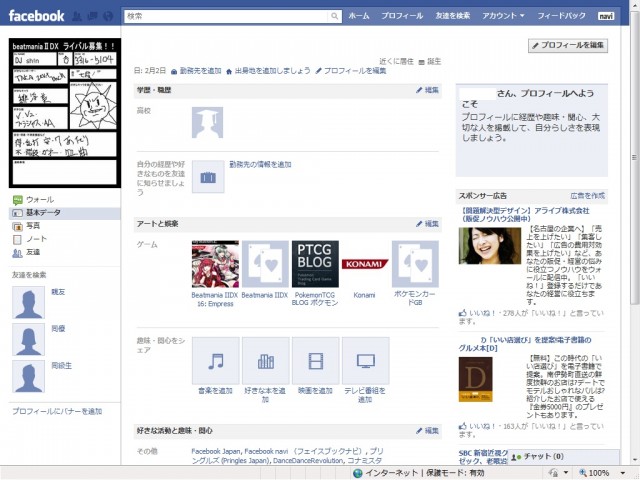640x480 pixels.
Task: Open the チャット (0) bar
Action: 563,457
